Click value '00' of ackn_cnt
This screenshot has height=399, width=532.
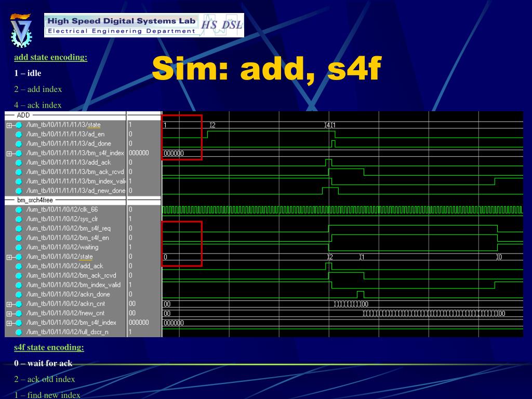pos(132,303)
